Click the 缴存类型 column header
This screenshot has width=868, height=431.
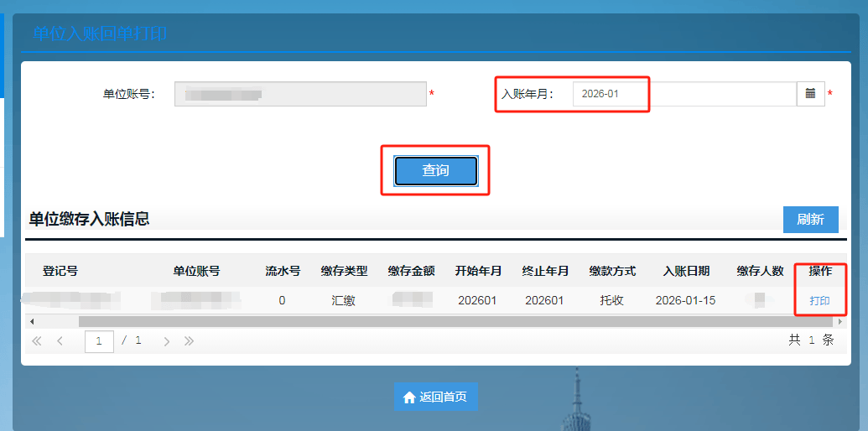pos(344,271)
